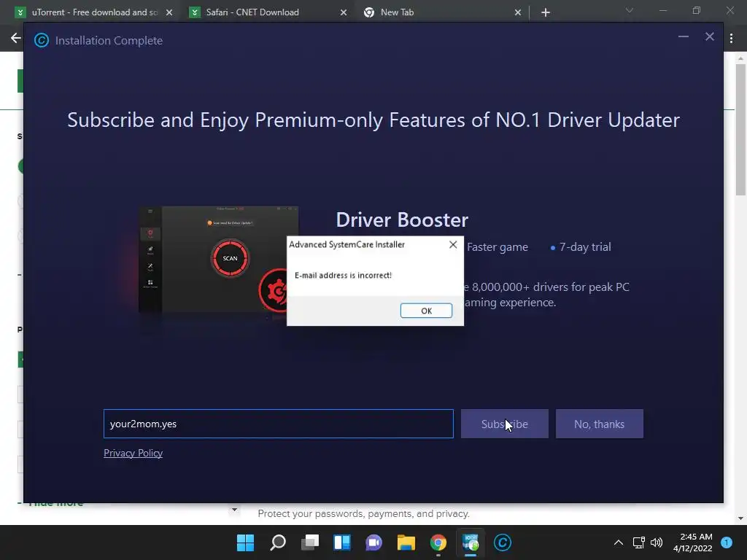Viewport: 747px width, 560px height.
Task: Click the 'Driver Booster' heading
Action: [x=402, y=219]
